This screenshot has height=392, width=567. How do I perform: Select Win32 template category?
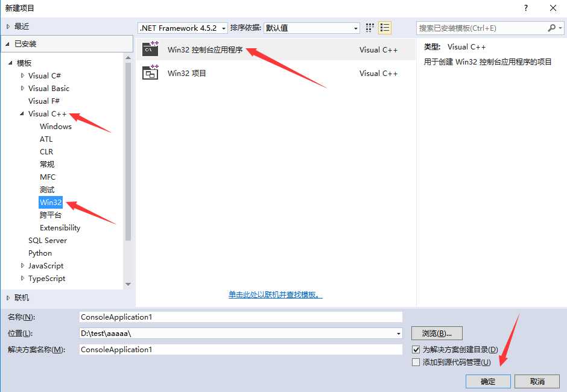coord(51,202)
